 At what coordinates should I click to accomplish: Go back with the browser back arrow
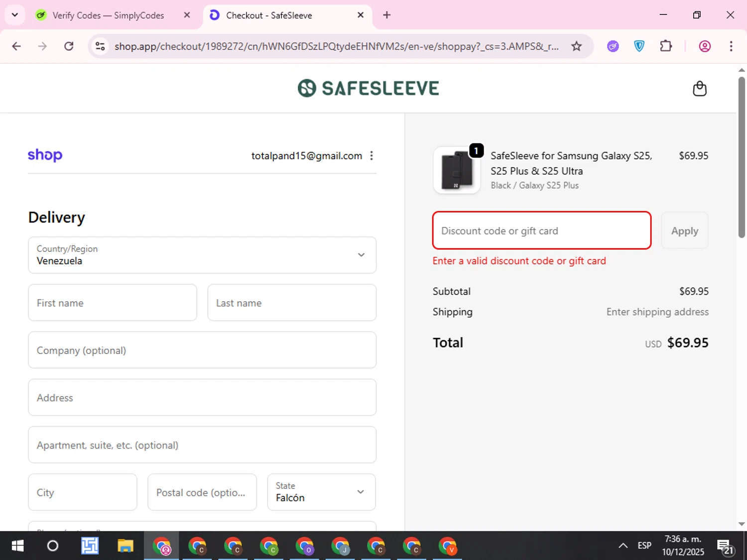tap(16, 46)
